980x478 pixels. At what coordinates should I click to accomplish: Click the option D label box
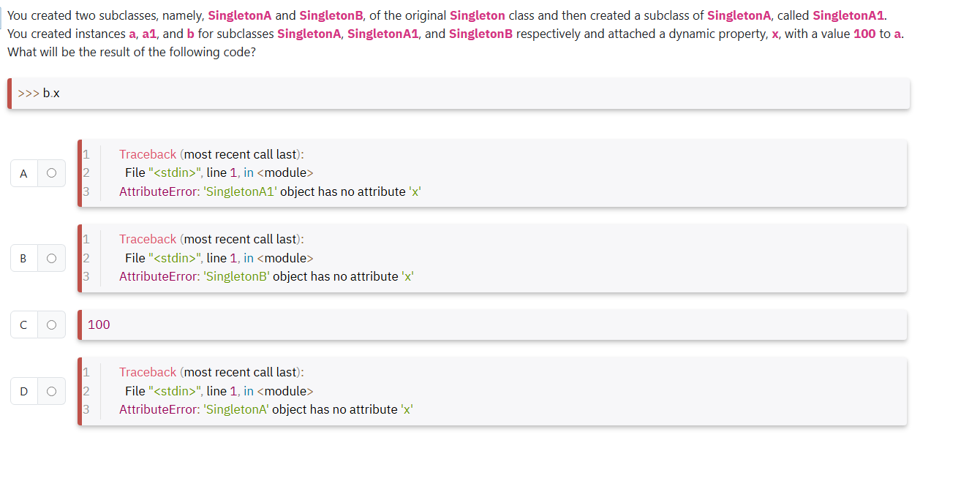click(x=23, y=391)
